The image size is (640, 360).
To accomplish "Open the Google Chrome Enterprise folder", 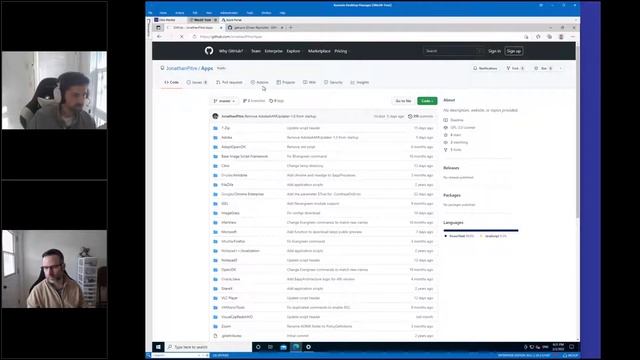I will pos(242,194).
